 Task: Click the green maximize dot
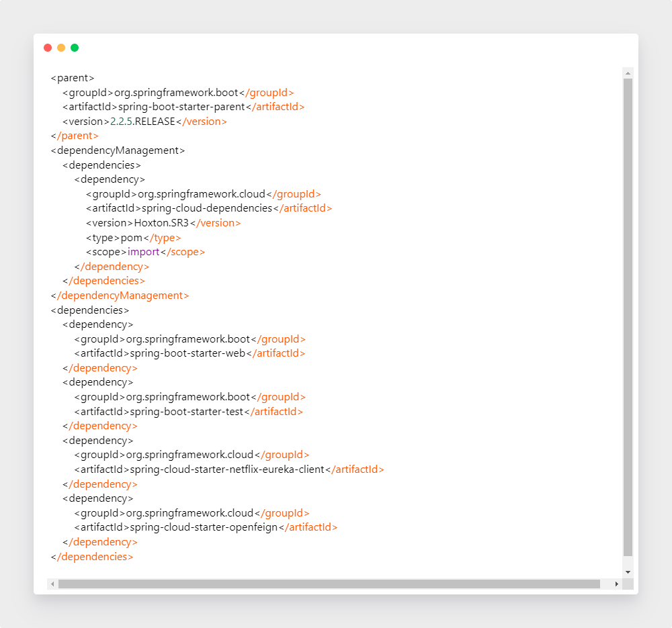75,48
